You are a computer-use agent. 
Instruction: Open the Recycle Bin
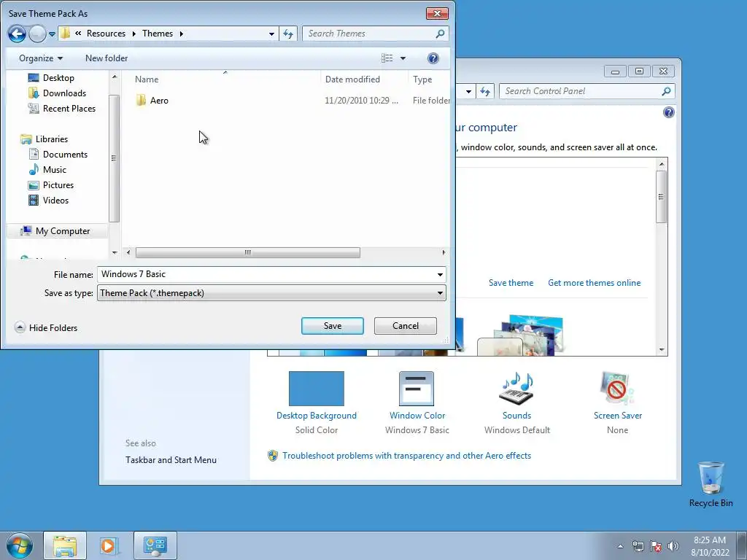point(711,483)
